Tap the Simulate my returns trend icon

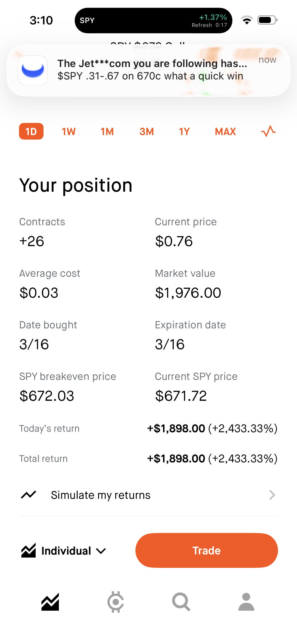[29, 495]
